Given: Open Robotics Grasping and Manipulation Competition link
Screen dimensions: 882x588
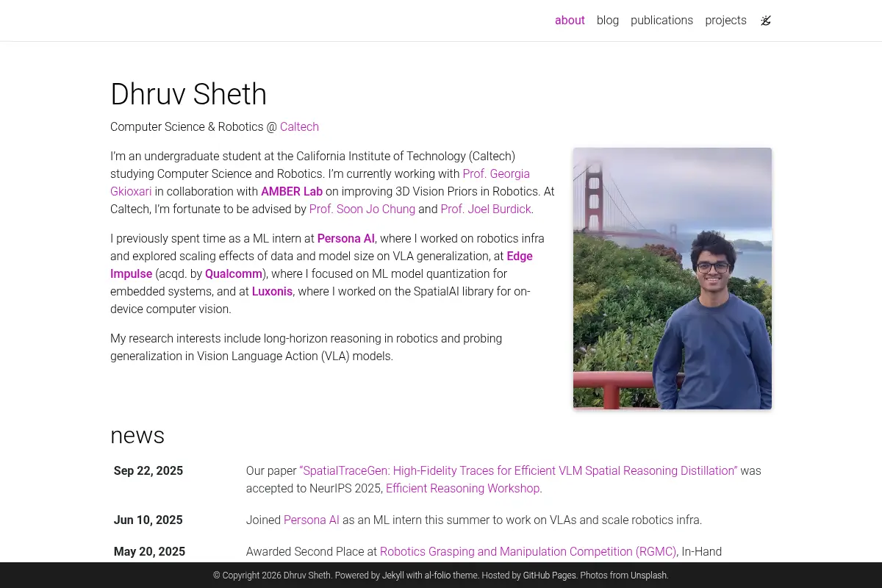Looking at the screenshot, I should (528, 551).
